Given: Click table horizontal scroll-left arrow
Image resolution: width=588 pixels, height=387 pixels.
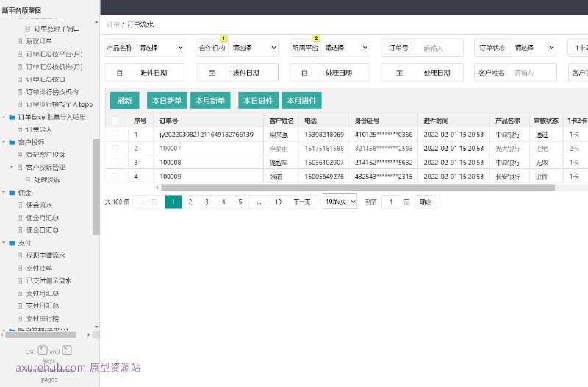Looking at the screenshot, I should click(157, 188).
